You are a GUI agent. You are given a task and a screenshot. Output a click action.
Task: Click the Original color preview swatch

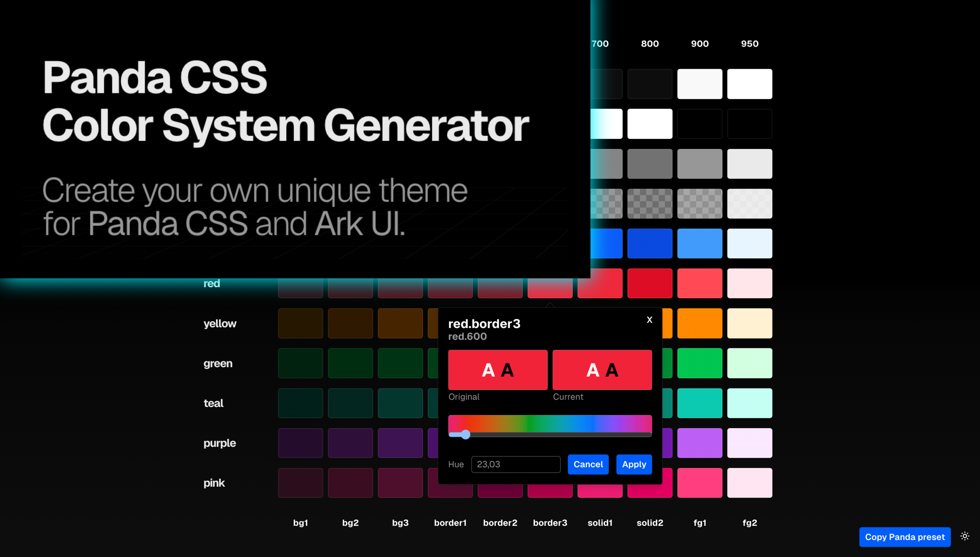[x=497, y=370]
